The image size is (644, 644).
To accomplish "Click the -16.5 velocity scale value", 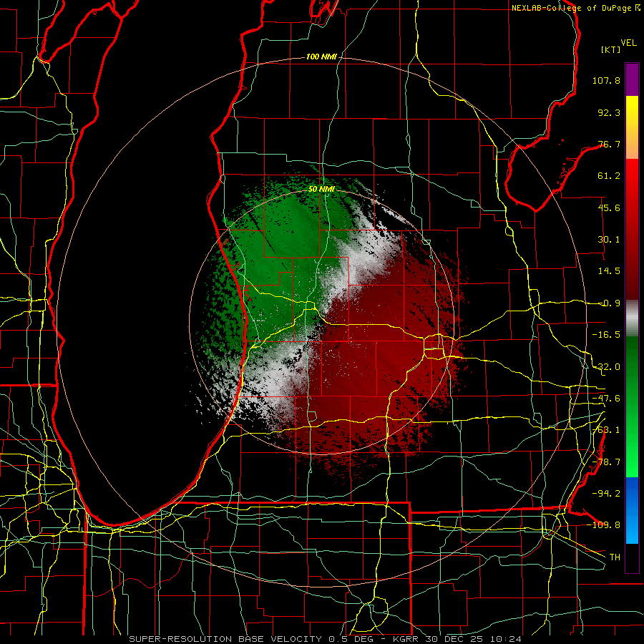I will click(x=606, y=335).
